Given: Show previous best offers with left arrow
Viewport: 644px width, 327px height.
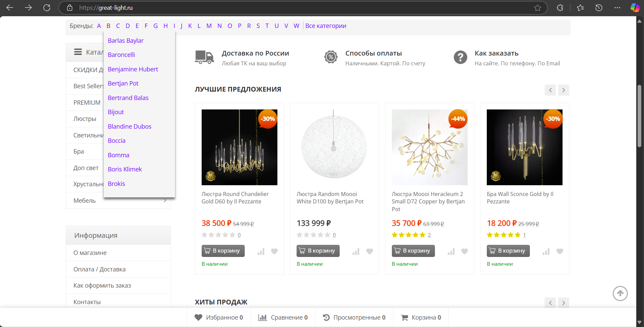Looking at the screenshot, I should [550, 90].
